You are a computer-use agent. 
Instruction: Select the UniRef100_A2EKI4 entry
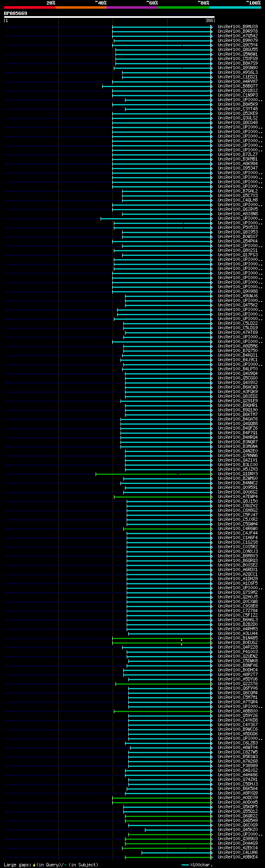tap(238, 848)
